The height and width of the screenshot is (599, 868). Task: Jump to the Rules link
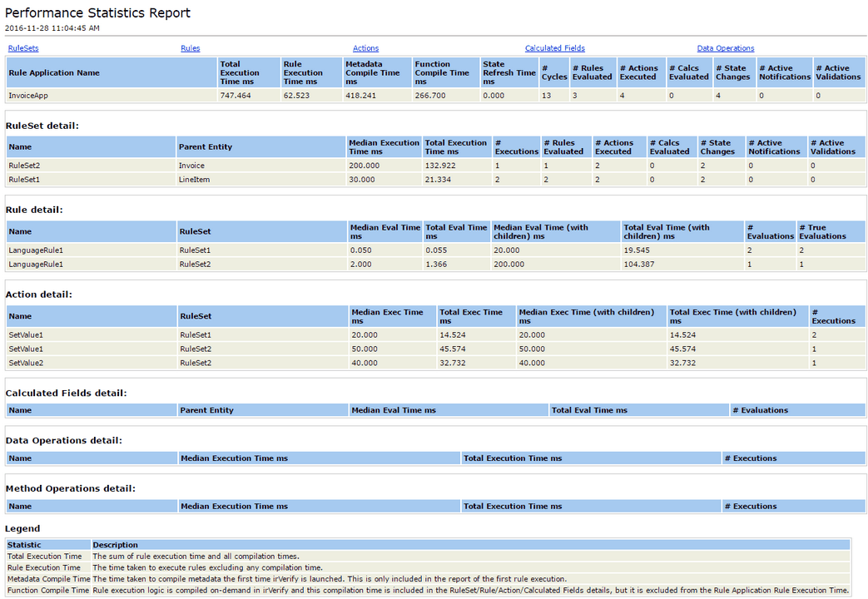(190, 48)
